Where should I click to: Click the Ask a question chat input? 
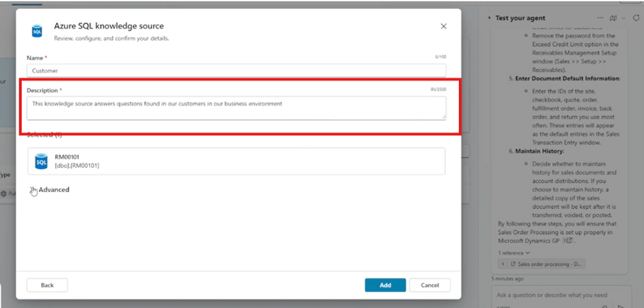pyautogui.click(x=561, y=295)
